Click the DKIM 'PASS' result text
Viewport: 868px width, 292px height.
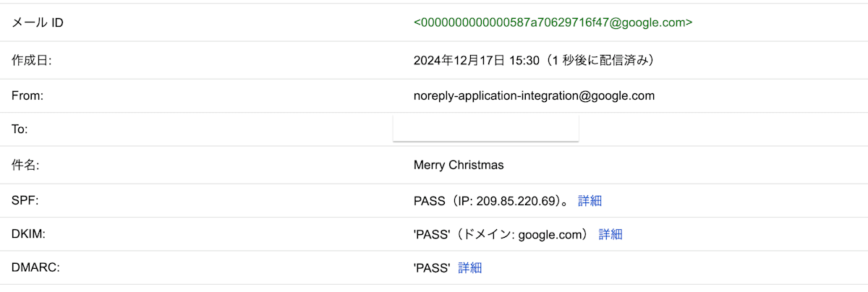coord(432,234)
